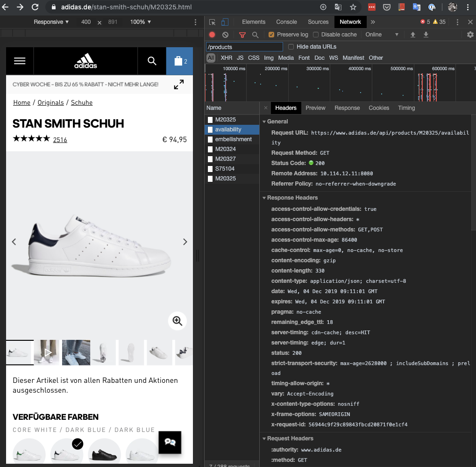
Task: Go to the Home breadcrumb link
Action: pos(22,103)
